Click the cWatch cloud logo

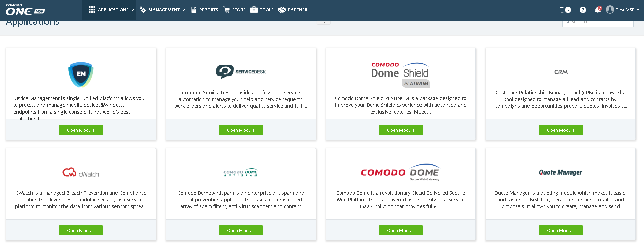click(81, 172)
